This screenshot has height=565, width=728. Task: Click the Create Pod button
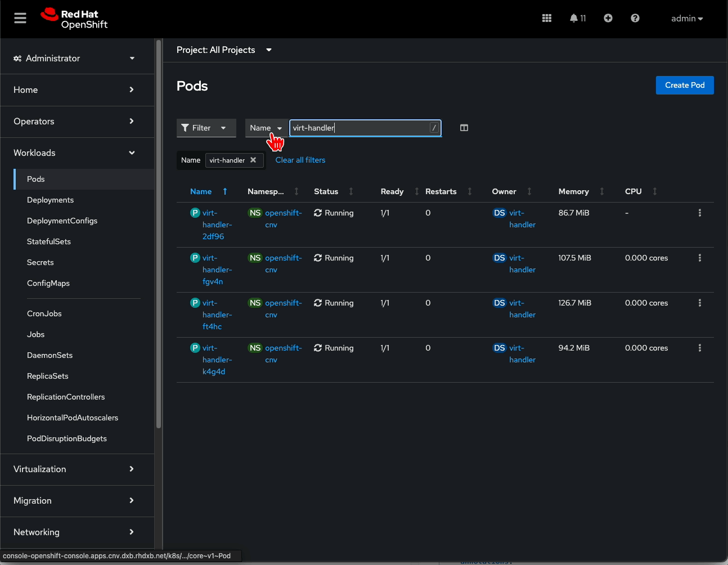point(684,85)
